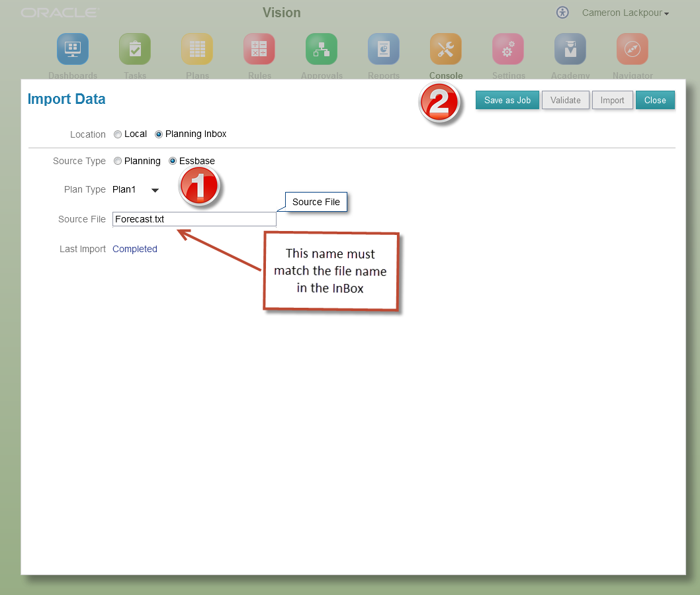The height and width of the screenshot is (595, 700).
Task: Open the Navigator compass icon
Action: click(632, 49)
